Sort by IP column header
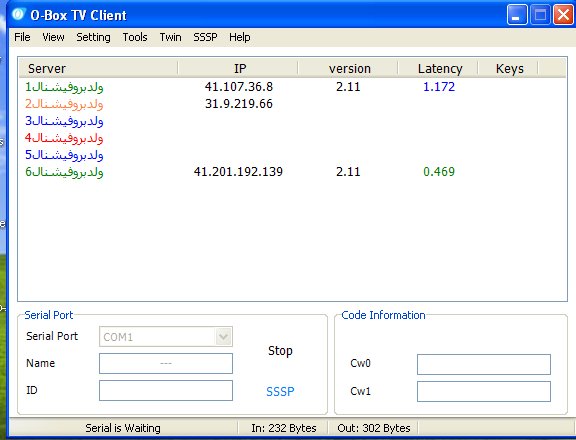This screenshot has height=440, width=576. pyautogui.click(x=238, y=68)
